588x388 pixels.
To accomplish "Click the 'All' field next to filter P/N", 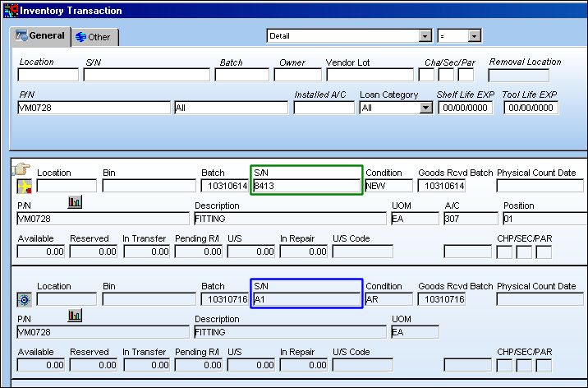I will (231, 108).
